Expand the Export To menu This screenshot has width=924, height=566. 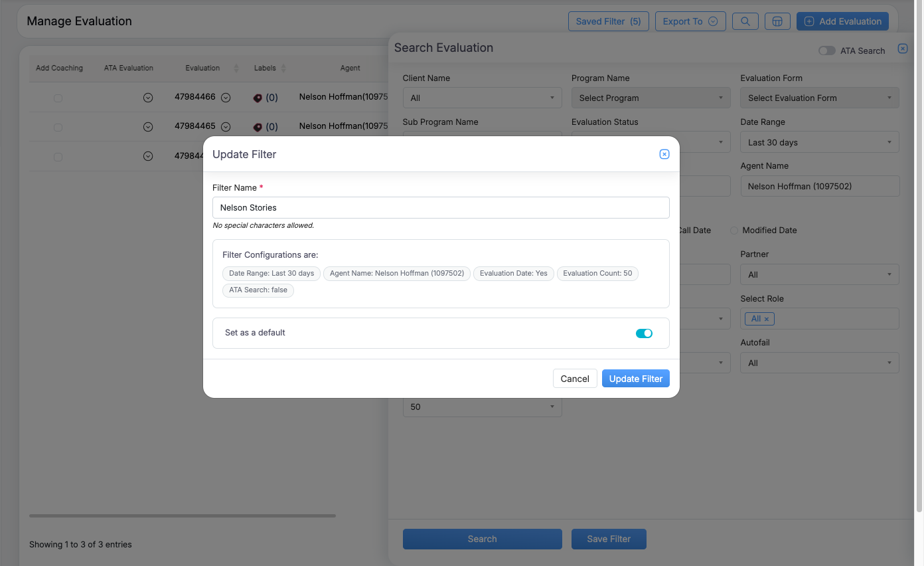point(690,21)
